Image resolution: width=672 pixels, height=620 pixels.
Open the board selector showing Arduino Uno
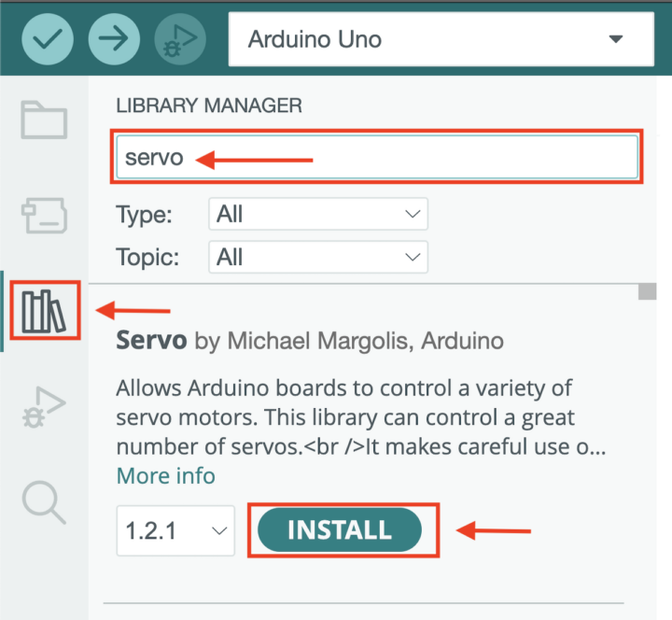point(441,39)
